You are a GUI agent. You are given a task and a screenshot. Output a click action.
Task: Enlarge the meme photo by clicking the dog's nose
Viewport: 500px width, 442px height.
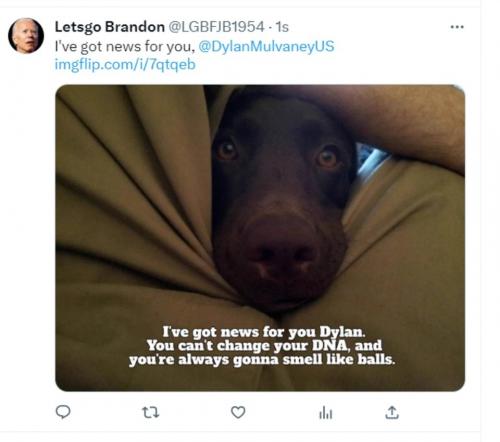point(282,253)
